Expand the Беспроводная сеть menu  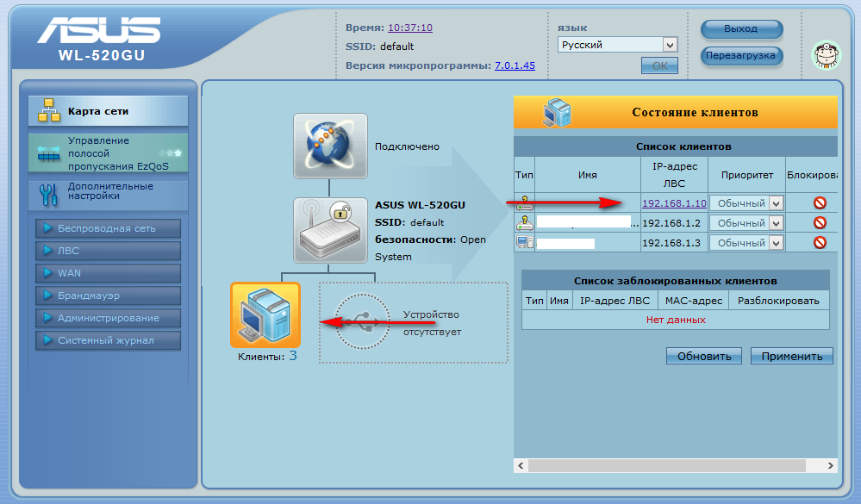(x=109, y=227)
